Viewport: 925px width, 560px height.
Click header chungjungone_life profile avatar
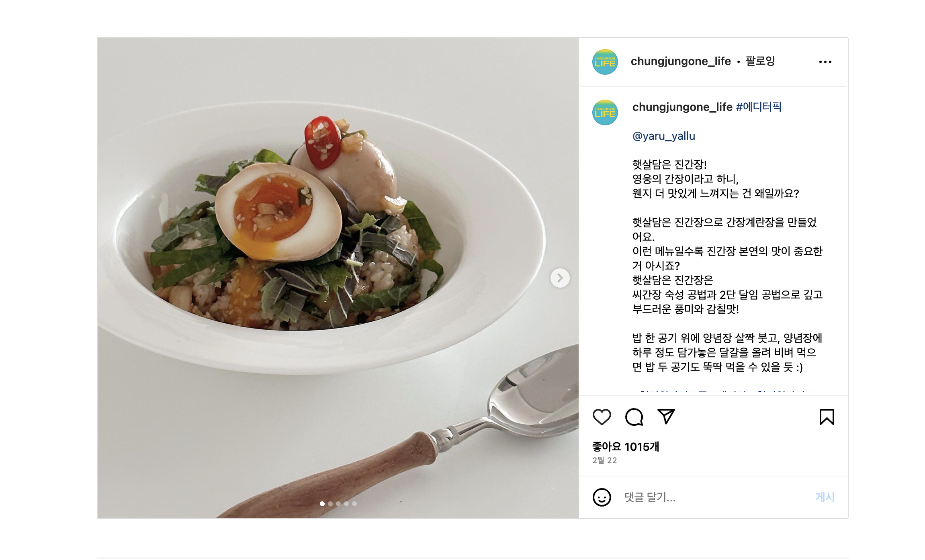click(x=605, y=62)
